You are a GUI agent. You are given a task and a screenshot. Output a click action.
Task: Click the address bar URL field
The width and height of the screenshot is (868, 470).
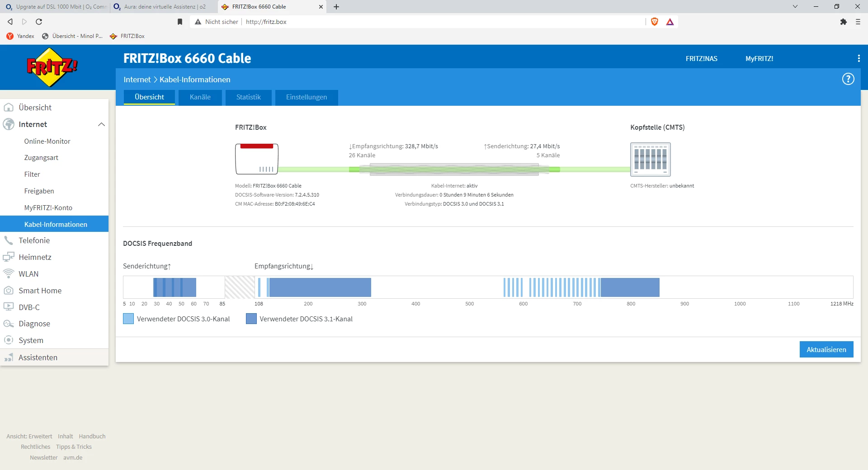[407, 22]
